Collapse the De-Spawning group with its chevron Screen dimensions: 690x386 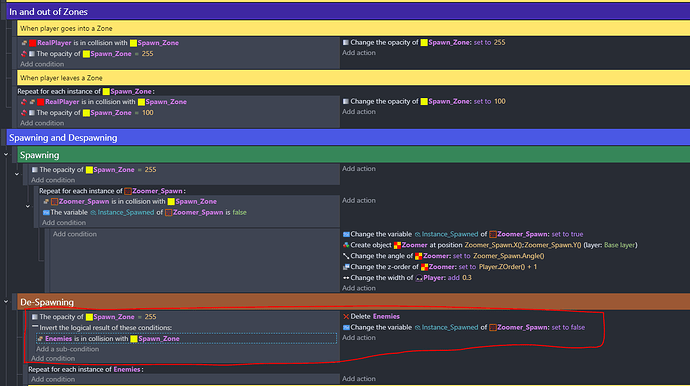click(6, 301)
